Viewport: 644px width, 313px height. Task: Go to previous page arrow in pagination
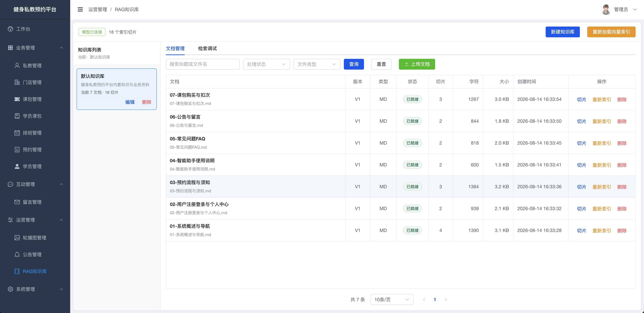pos(424,300)
